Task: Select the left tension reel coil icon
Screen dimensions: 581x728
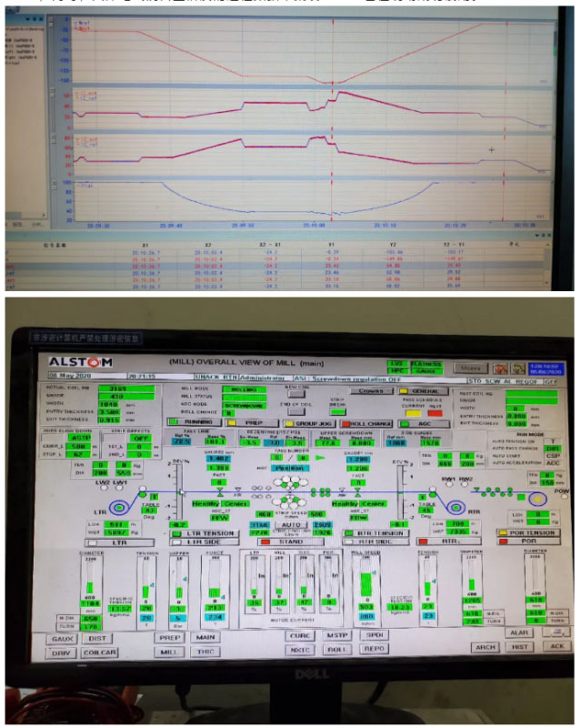Action: pos(119,508)
